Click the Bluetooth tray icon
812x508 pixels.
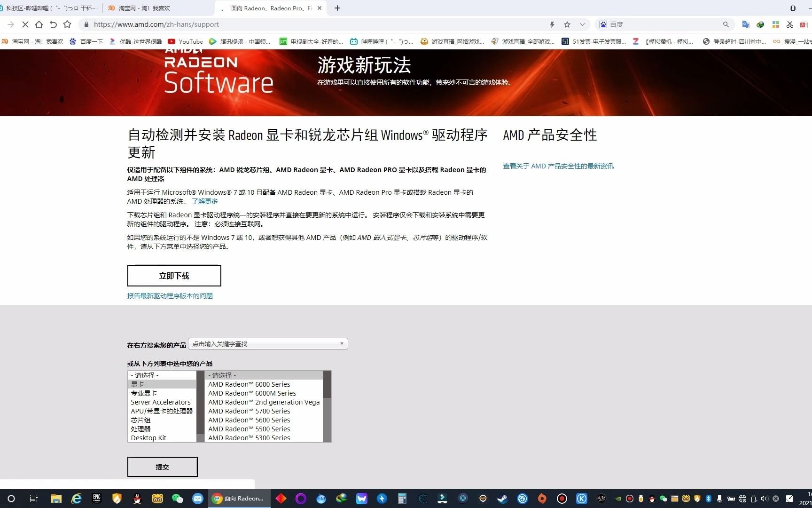click(708, 499)
